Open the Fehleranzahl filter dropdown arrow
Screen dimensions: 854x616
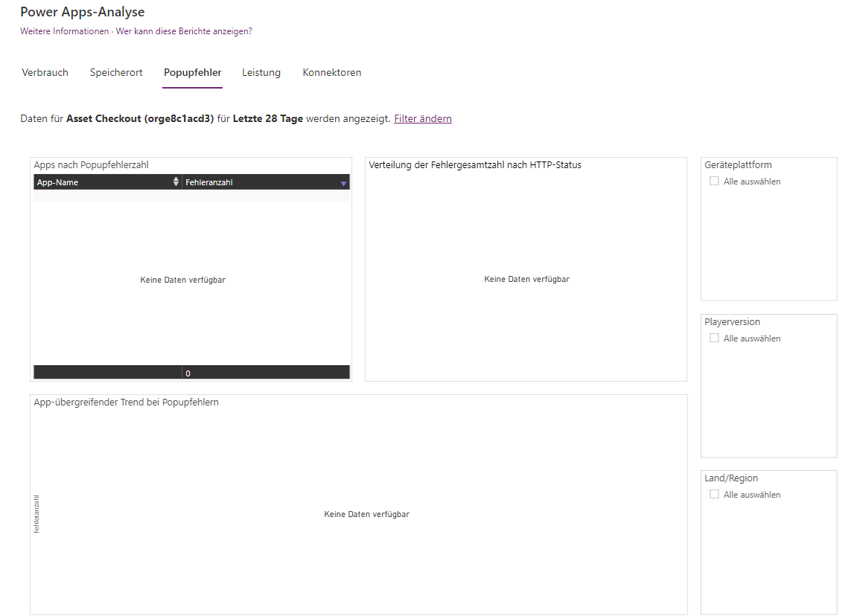coord(343,182)
